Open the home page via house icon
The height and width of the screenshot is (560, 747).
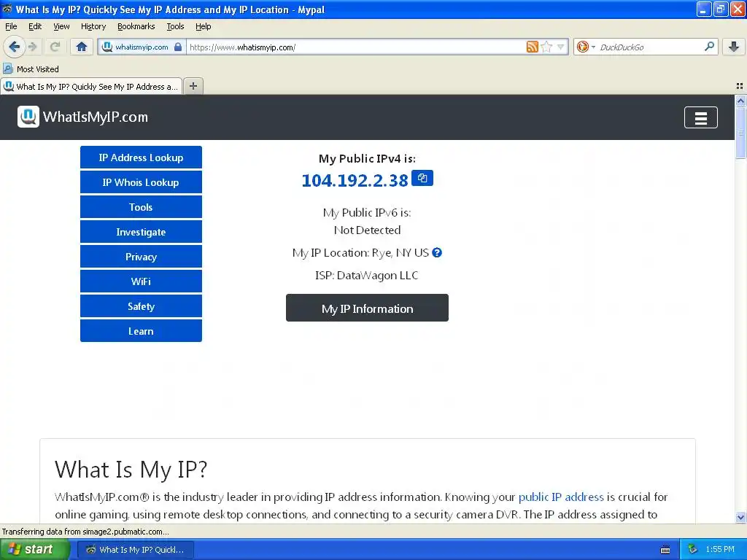click(82, 47)
